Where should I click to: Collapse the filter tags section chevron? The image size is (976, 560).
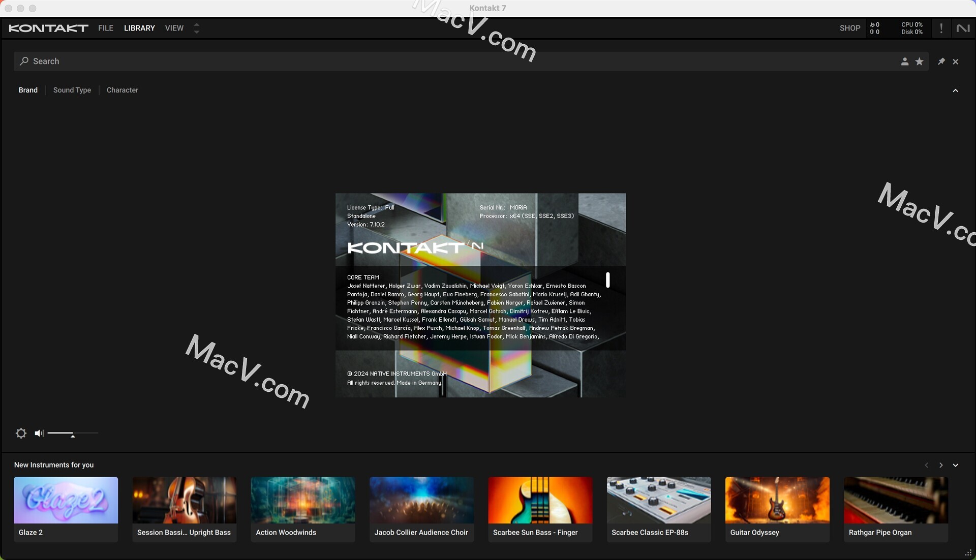pyautogui.click(x=955, y=90)
